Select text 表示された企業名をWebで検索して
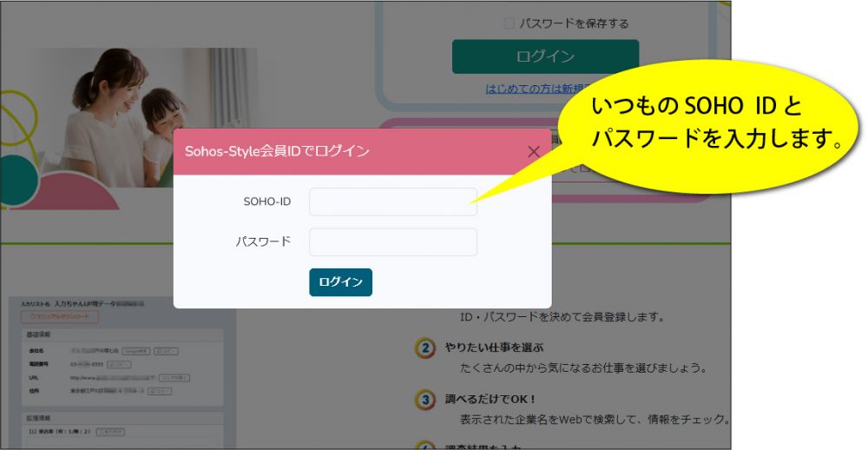 (549, 420)
